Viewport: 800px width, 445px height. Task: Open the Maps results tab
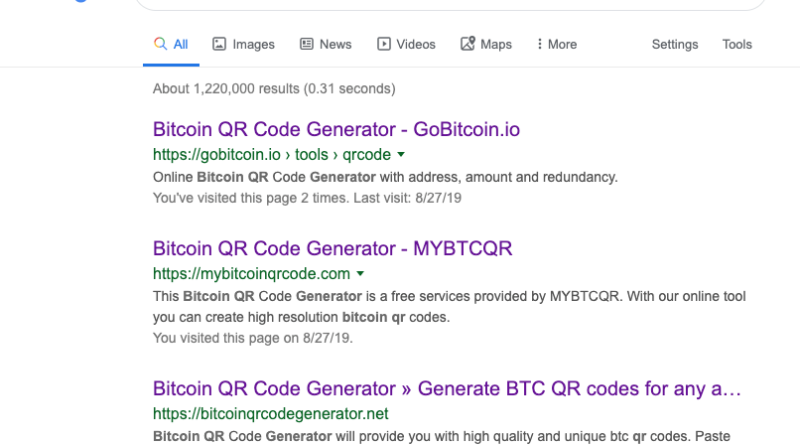(486, 44)
